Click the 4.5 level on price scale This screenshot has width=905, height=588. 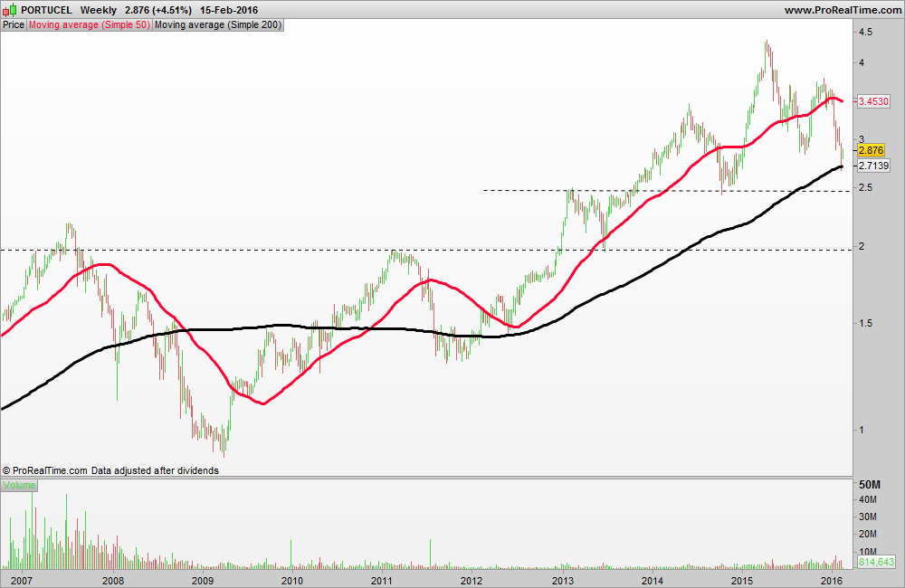click(866, 33)
